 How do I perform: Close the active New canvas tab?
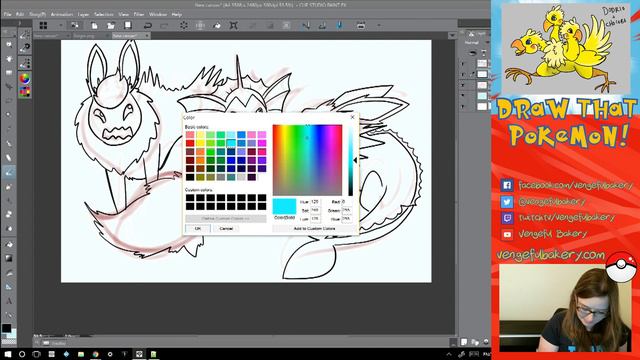147,36
